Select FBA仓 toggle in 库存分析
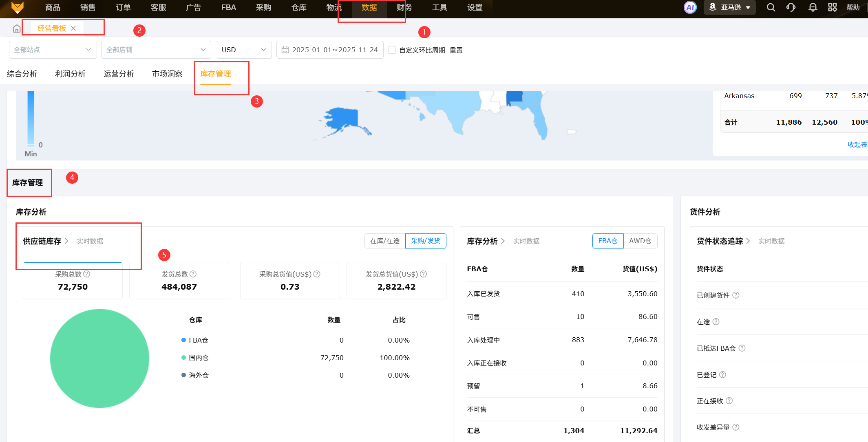868x442 pixels. coord(607,241)
